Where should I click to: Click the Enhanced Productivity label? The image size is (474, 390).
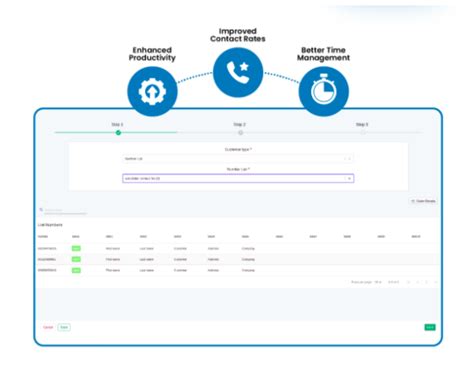coord(152,54)
